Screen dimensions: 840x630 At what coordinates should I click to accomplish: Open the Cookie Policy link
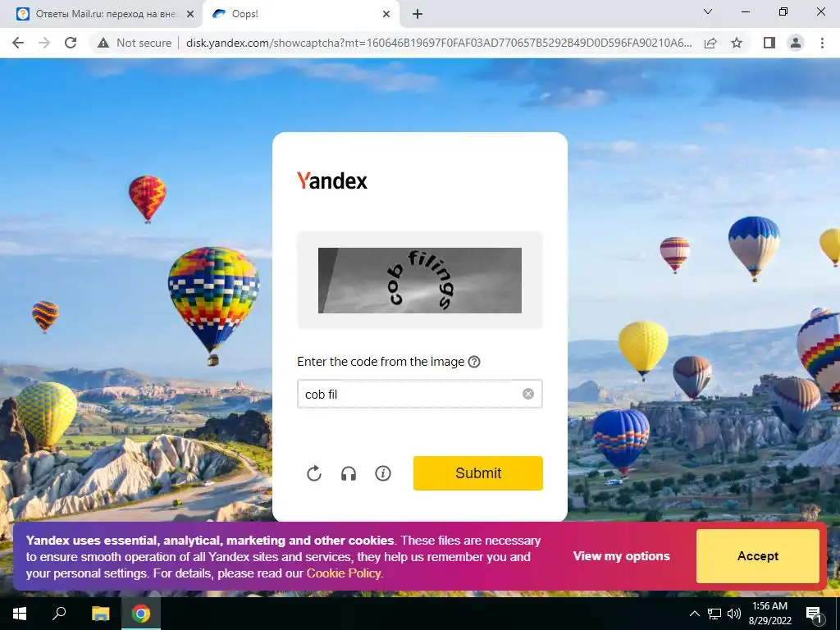click(344, 573)
